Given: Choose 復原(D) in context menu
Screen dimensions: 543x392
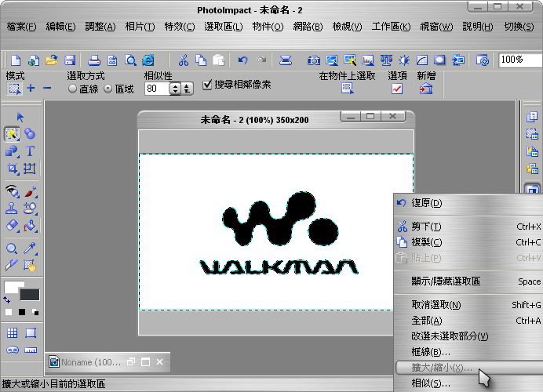Looking at the screenshot, I should pyautogui.click(x=469, y=203).
